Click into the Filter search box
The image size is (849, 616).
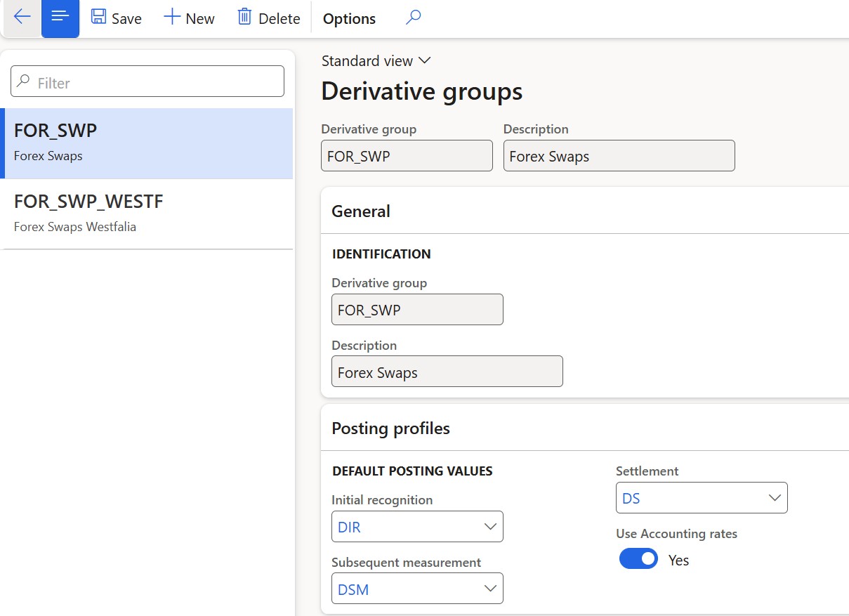[x=147, y=81]
